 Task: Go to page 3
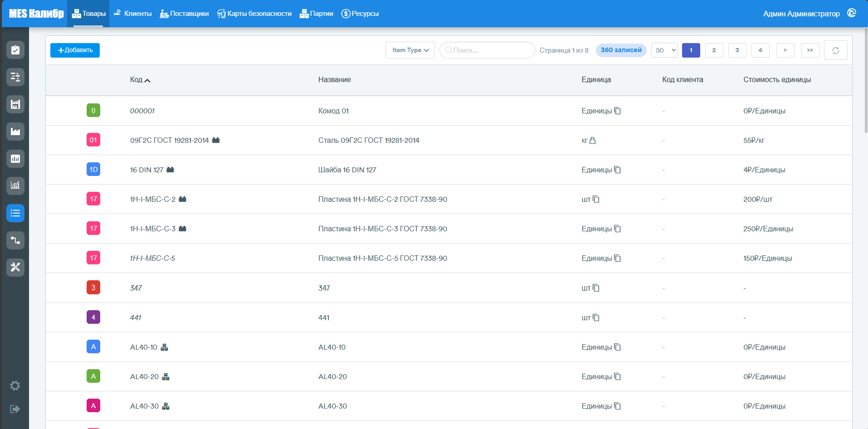coord(737,50)
